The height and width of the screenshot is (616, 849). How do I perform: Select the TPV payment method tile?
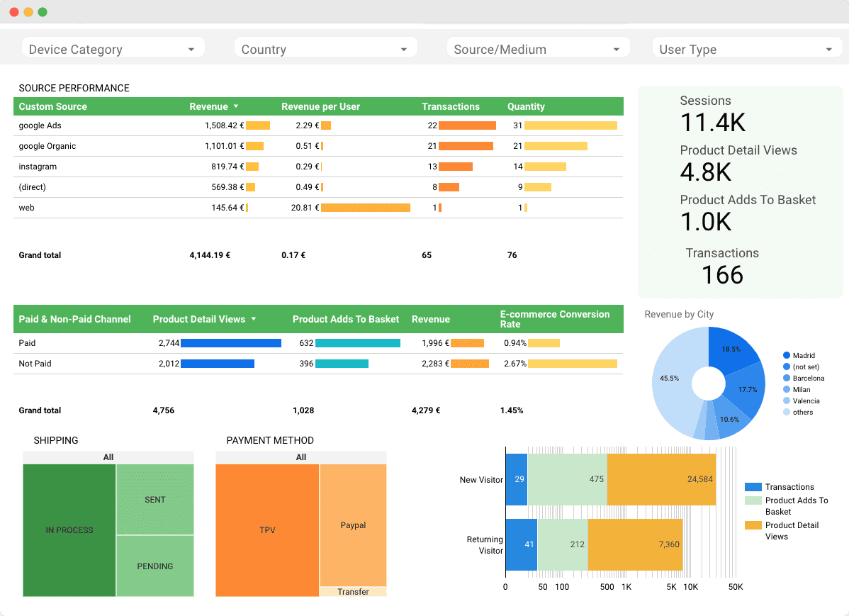pyautogui.click(x=267, y=530)
